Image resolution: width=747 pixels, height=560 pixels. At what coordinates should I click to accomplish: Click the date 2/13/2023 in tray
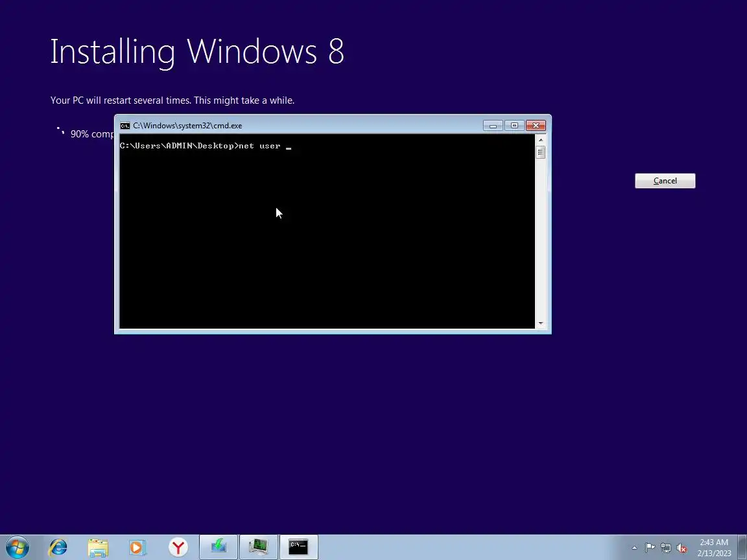click(x=714, y=554)
